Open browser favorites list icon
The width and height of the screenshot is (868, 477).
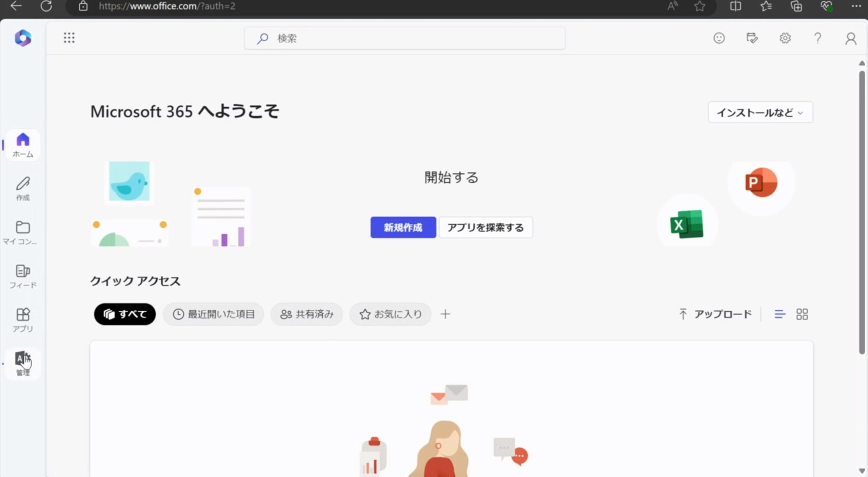[x=766, y=6]
